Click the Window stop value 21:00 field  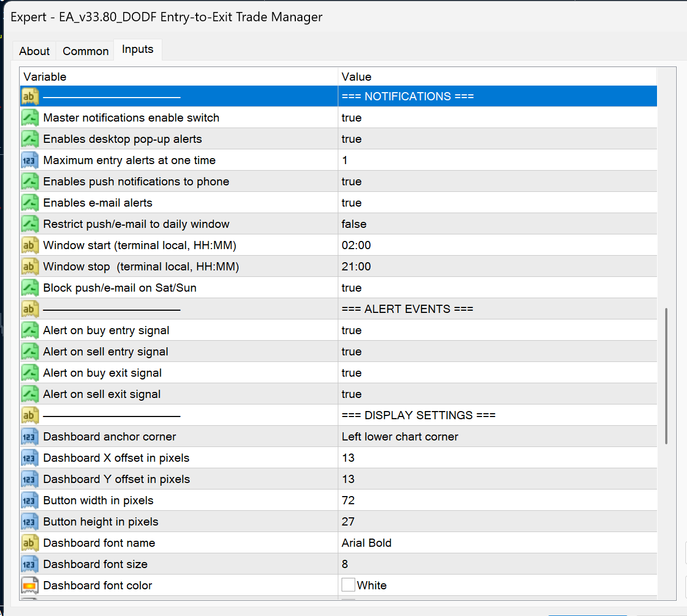[497, 267]
